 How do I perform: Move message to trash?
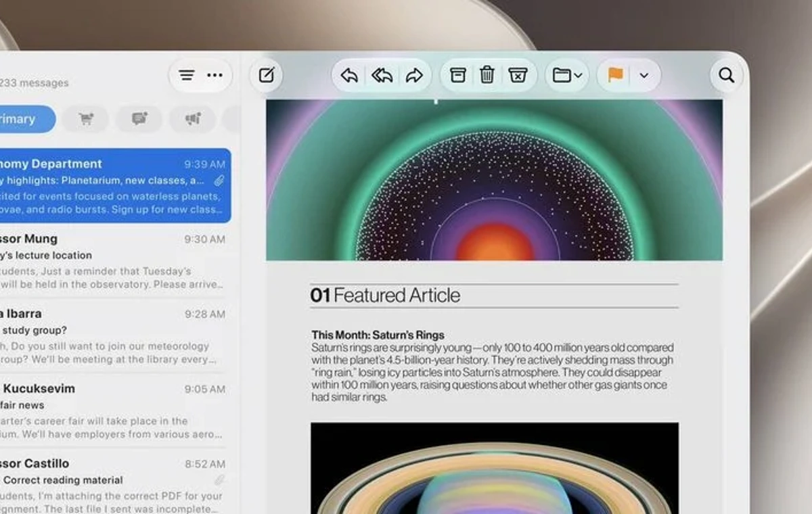pyautogui.click(x=487, y=75)
